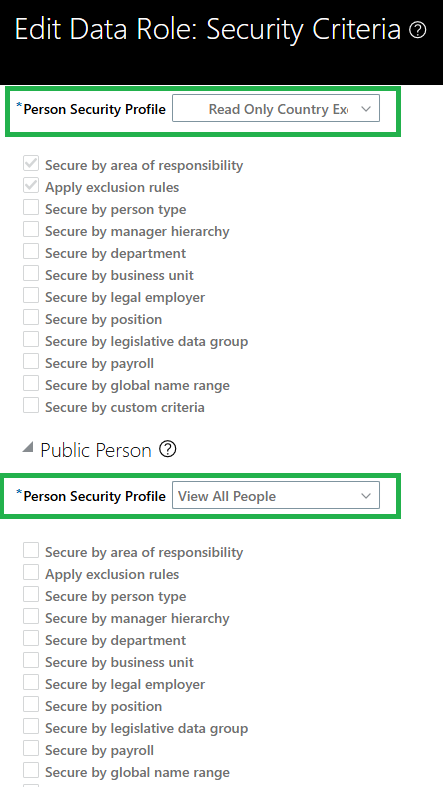The height and width of the screenshot is (787, 443).
Task: Check Public Person Secure by area of responsibility
Action: (x=31, y=551)
